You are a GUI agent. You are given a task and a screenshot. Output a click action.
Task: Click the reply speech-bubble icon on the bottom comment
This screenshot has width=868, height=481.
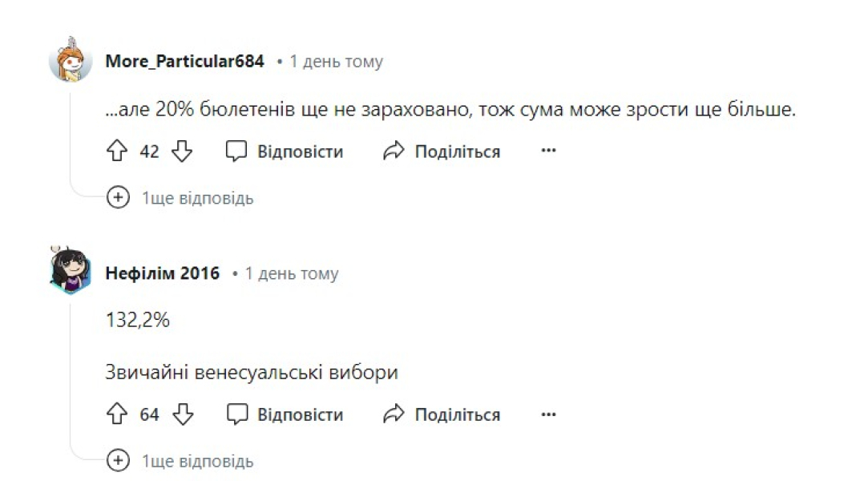(x=236, y=414)
